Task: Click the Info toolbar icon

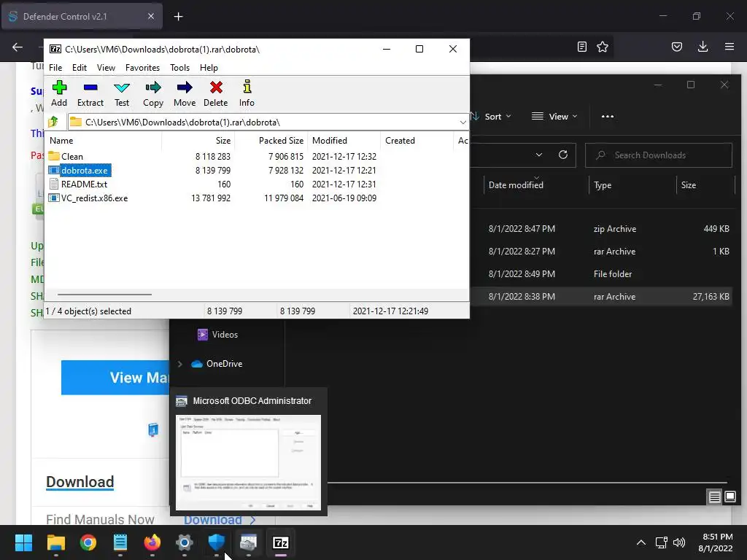Action: tap(247, 93)
